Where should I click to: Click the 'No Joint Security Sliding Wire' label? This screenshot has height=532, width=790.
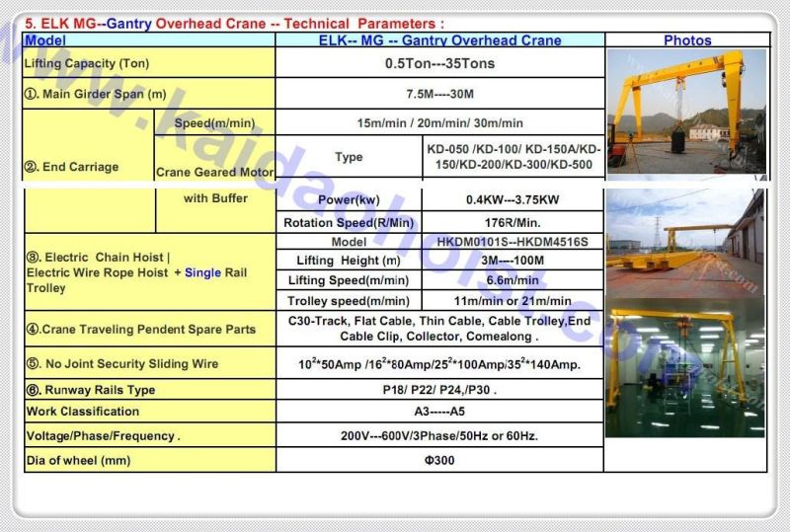tap(122, 364)
